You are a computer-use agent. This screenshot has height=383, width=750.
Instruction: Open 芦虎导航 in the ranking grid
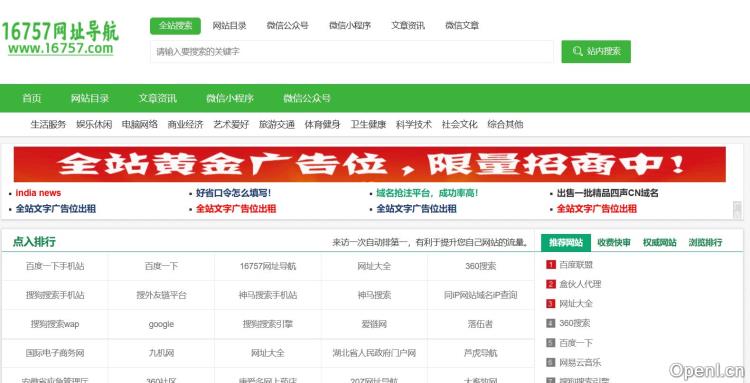481,354
